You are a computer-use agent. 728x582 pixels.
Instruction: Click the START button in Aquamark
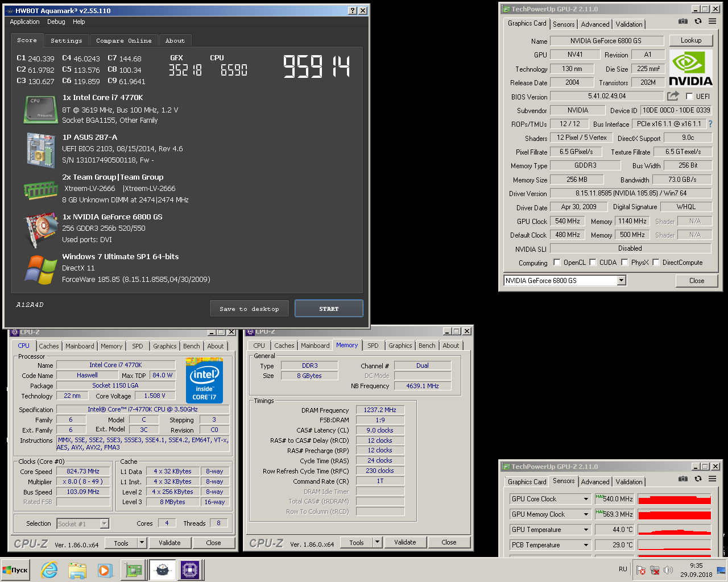329,309
